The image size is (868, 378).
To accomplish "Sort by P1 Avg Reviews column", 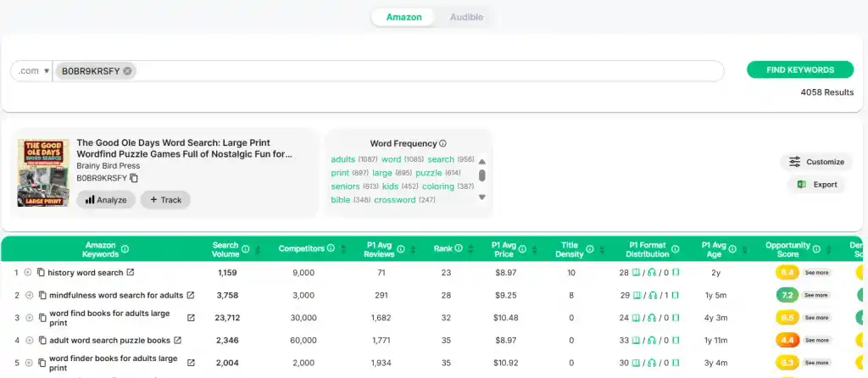I will tap(413, 250).
